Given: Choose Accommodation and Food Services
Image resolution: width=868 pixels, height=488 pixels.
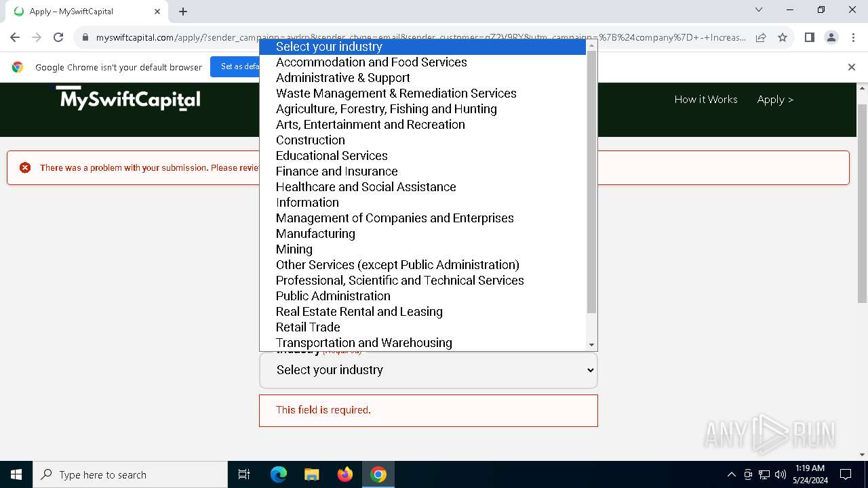Looking at the screenshot, I should [422, 62].
